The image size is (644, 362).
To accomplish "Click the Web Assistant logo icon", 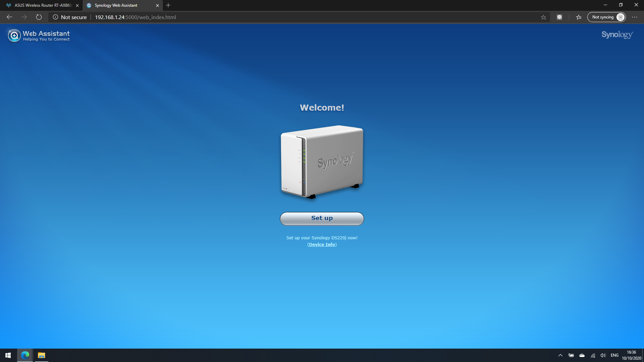I will [x=14, y=36].
